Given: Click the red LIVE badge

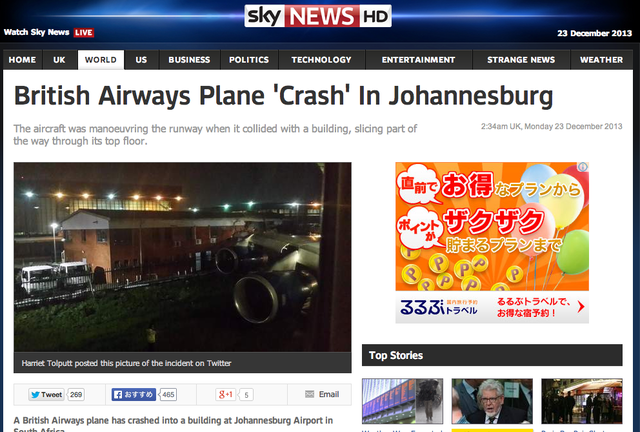Looking at the screenshot, I should (x=84, y=33).
